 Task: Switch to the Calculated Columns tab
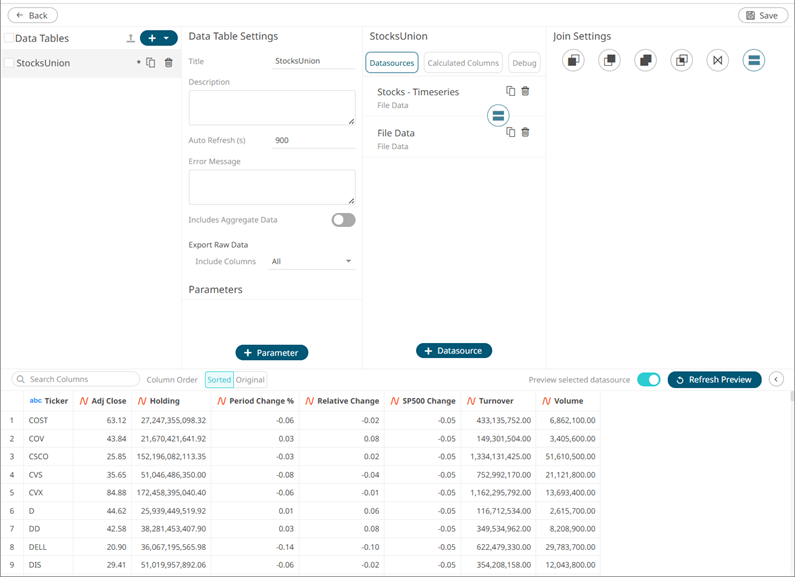click(x=463, y=63)
